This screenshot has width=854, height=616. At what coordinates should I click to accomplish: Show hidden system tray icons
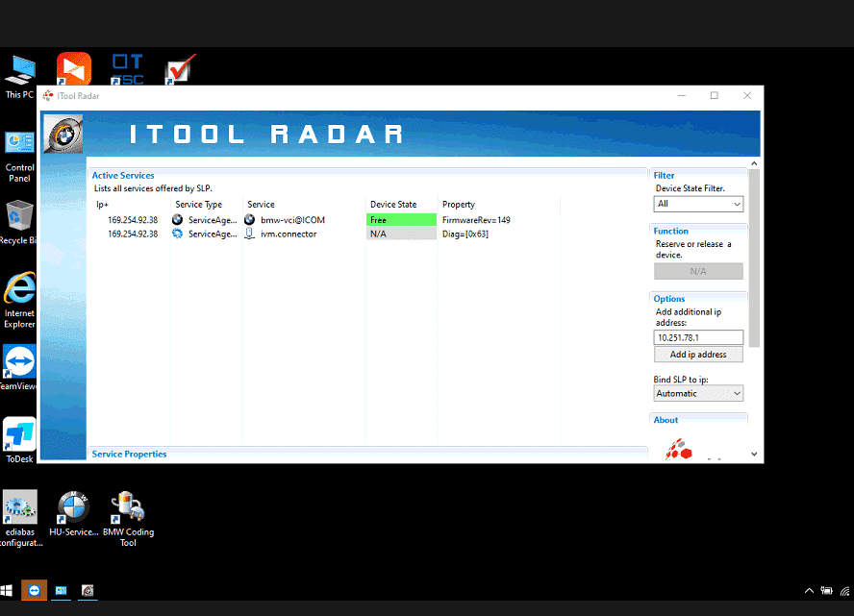(810, 591)
